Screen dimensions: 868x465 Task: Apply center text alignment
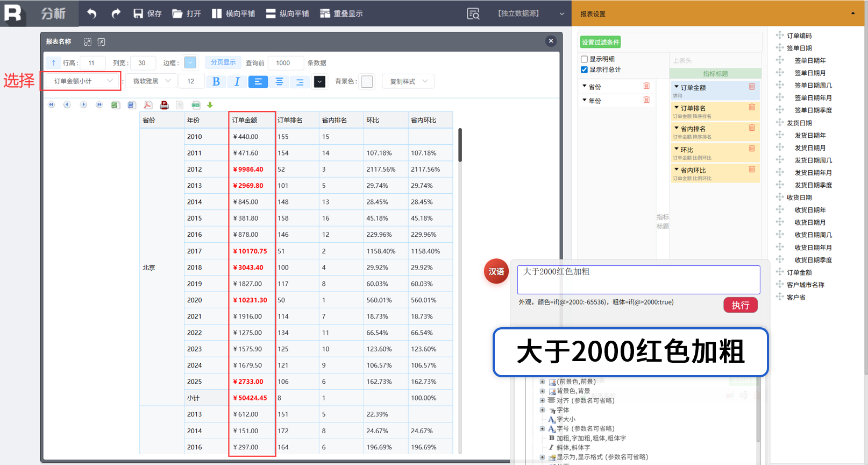(279, 81)
